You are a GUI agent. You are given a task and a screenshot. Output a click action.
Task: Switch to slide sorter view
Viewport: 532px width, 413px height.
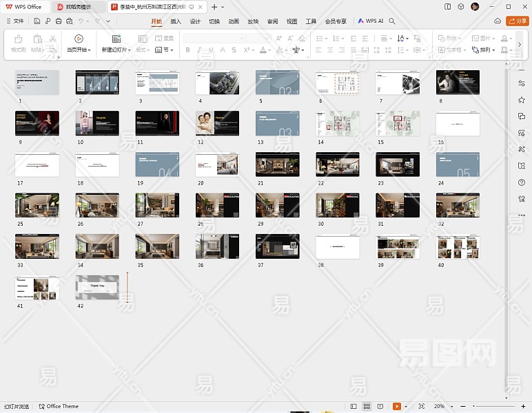[x=367, y=407]
